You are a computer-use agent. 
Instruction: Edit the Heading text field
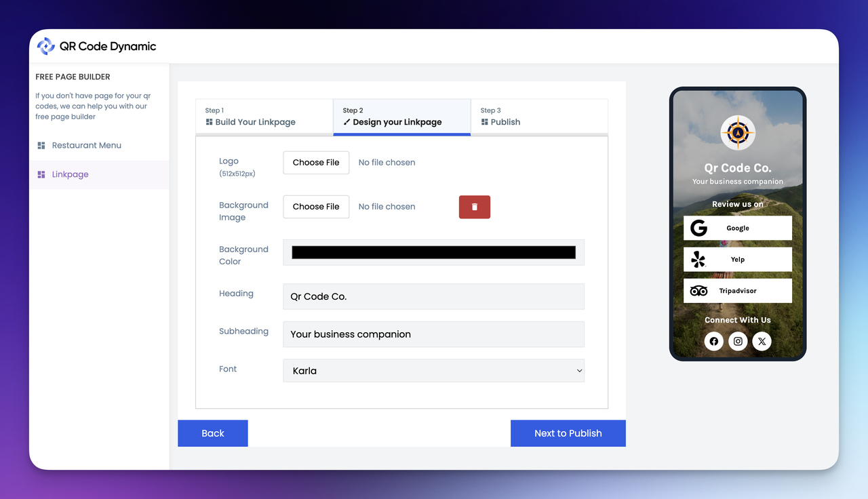coord(433,296)
